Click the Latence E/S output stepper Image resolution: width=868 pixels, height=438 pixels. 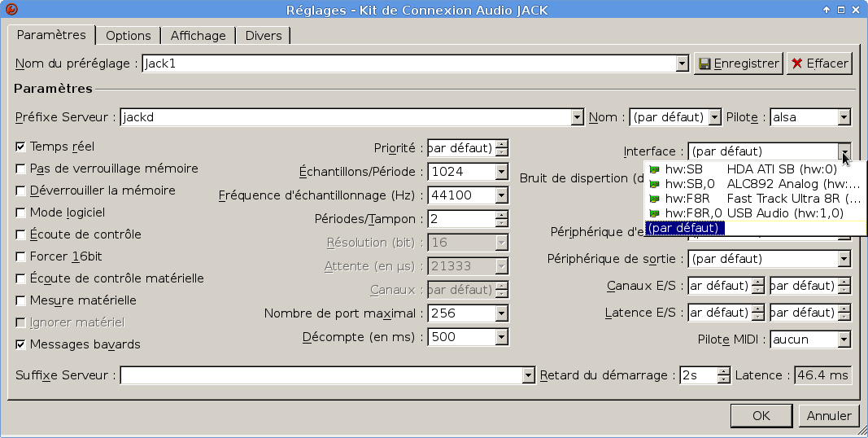click(844, 313)
